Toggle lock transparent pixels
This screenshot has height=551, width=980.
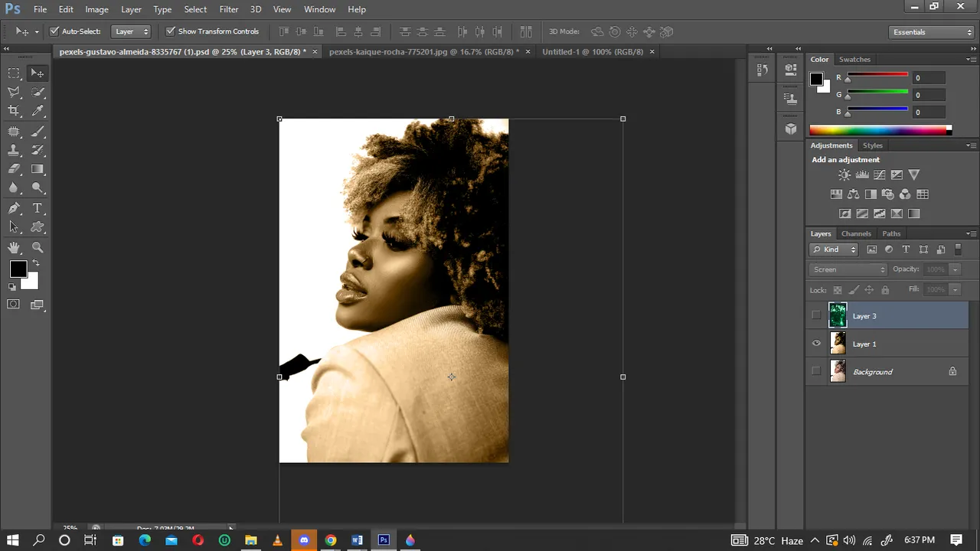pyautogui.click(x=838, y=290)
